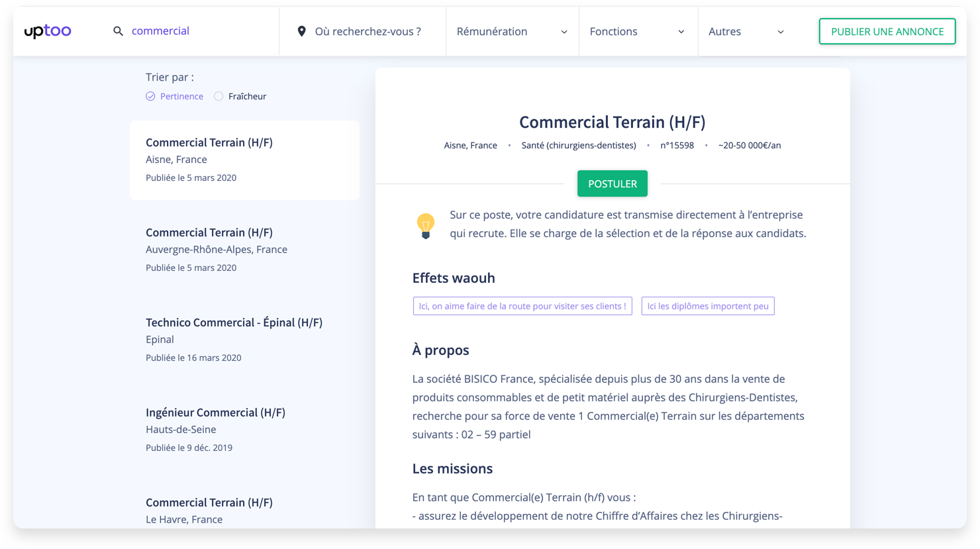
Task: Click the 'Les missions' heading
Action: [x=452, y=469]
